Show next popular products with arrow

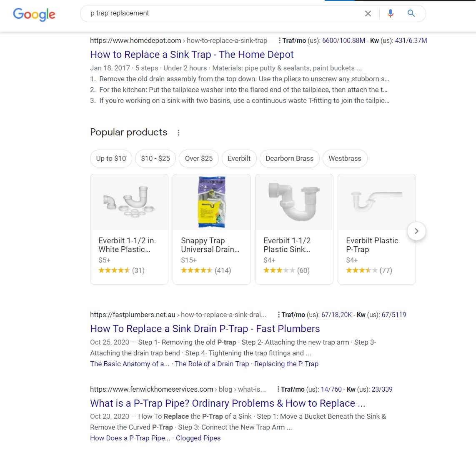pos(416,231)
